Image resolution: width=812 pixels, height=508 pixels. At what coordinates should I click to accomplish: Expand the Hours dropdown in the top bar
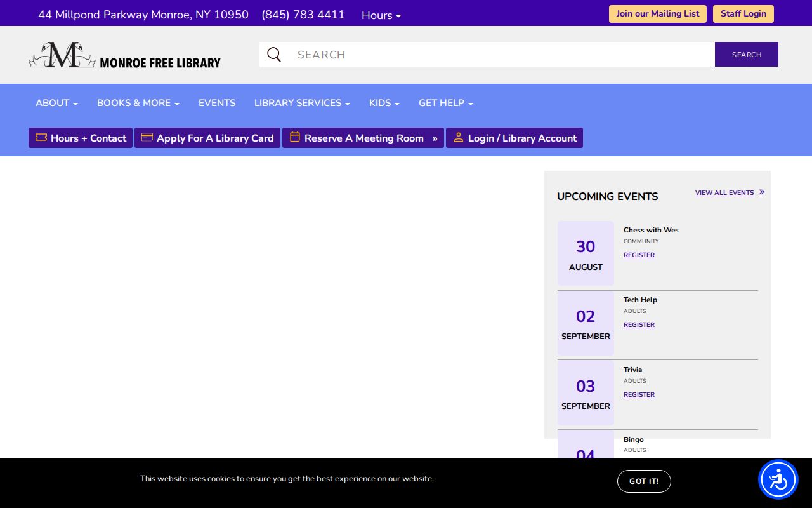[381, 15]
